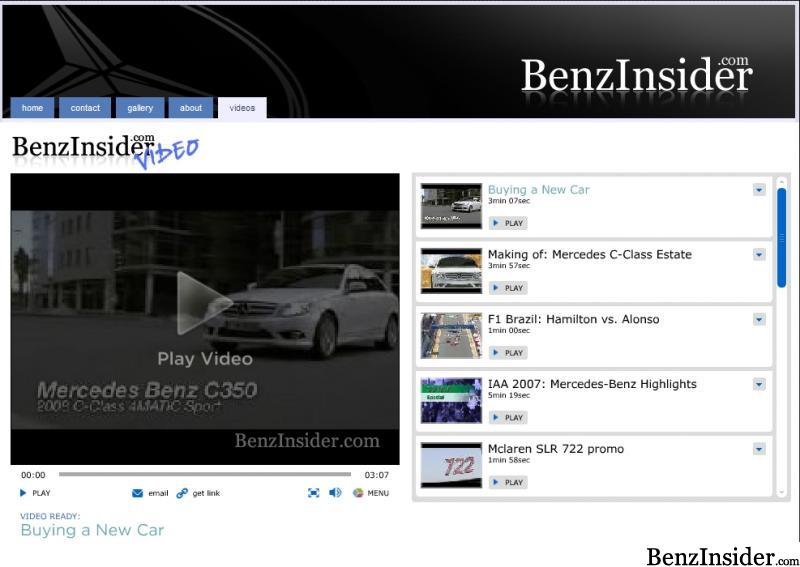Select the IAA 2007 thumbnail

451,400
